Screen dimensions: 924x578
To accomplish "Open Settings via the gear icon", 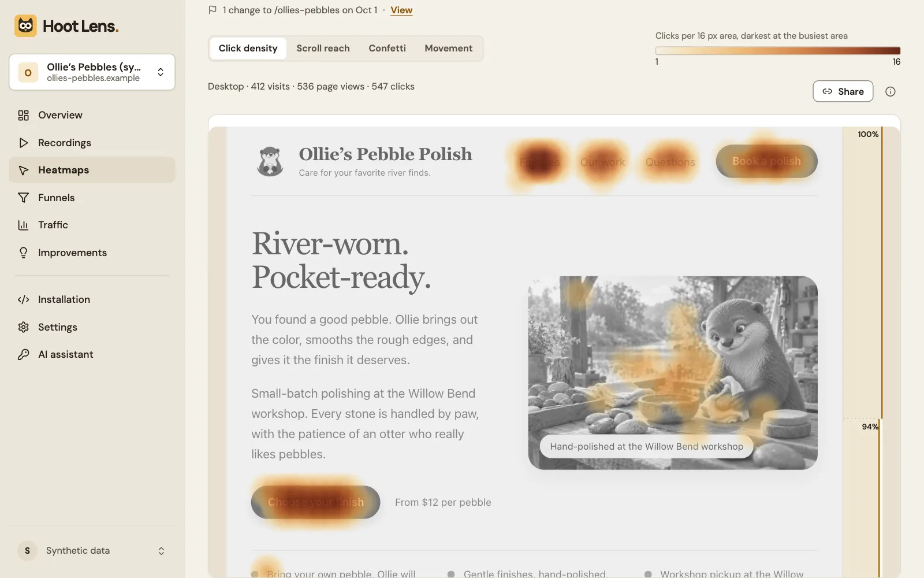I will pyautogui.click(x=23, y=327).
